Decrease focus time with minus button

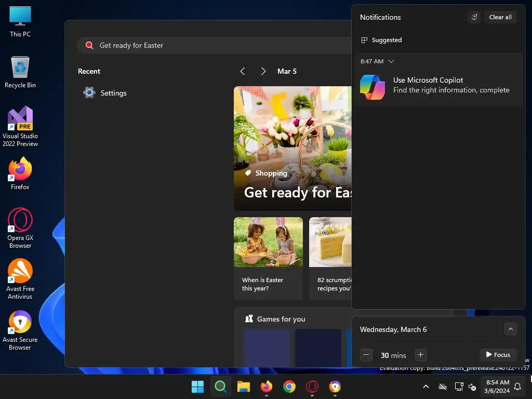pyautogui.click(x=366, y=355)
